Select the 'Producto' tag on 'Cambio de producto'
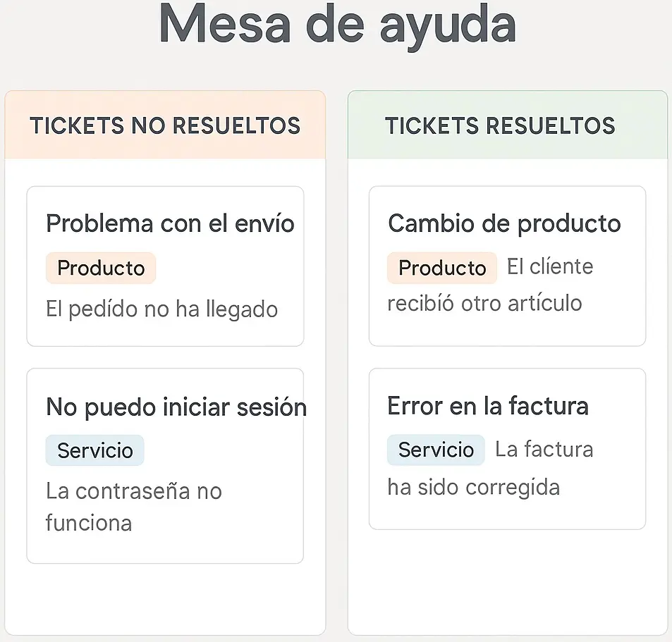672x642 pixels. 441,268
